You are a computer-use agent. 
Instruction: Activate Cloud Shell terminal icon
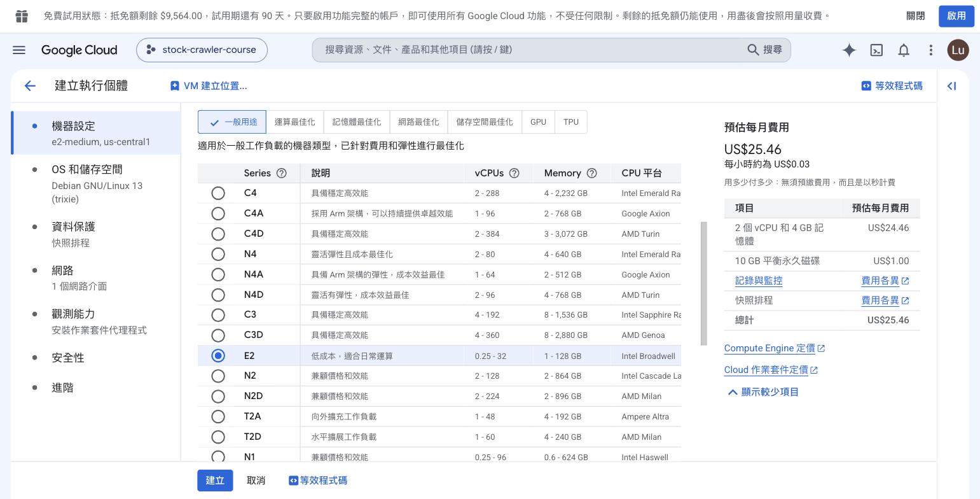click(x=876, y=50)
